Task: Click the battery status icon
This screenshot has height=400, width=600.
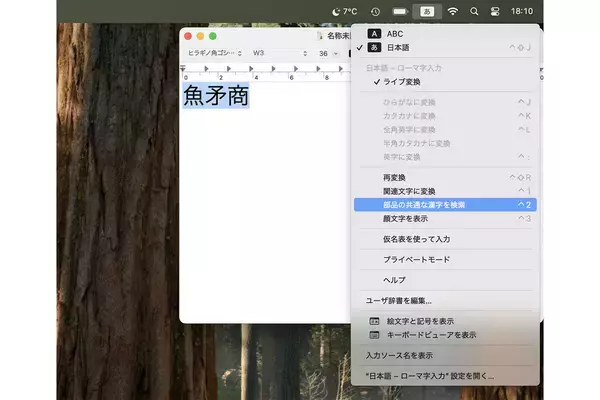Action: (x=400, y=11)
